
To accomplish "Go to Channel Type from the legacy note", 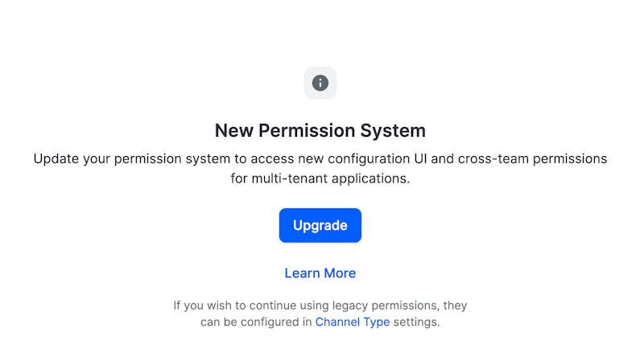I will [x=353, y=322].
